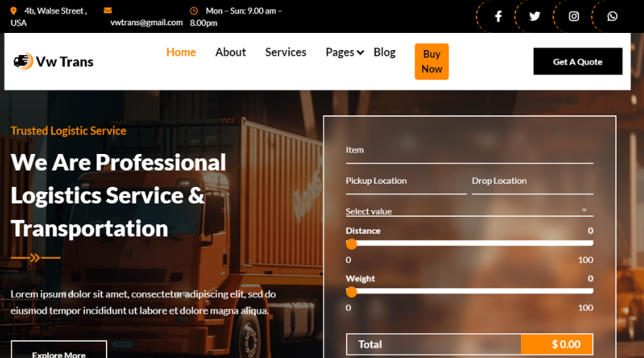This screenshot has width=644, height=358.
Task: Click the vwtrans@gmail.com email link
Action: click(x=146, y=23)
